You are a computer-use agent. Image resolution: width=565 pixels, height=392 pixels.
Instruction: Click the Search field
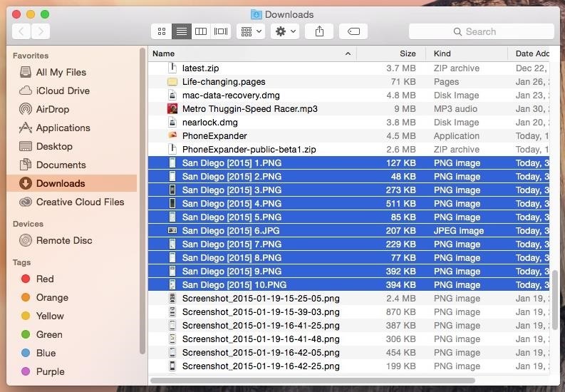tap(482, 31)
